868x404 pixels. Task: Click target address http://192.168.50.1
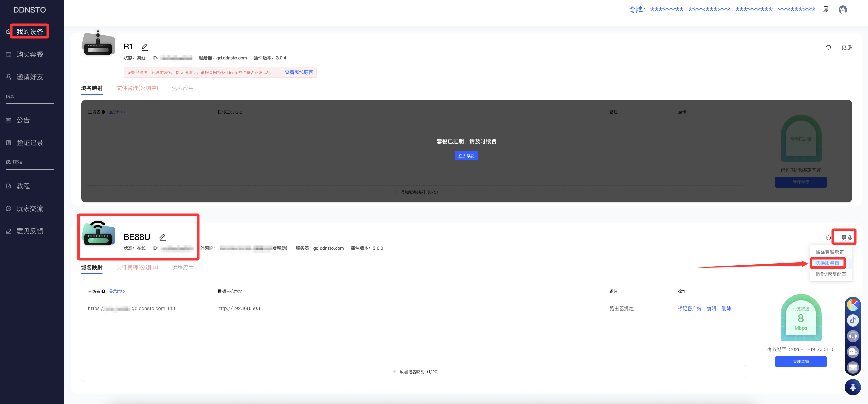coord(239,308)
